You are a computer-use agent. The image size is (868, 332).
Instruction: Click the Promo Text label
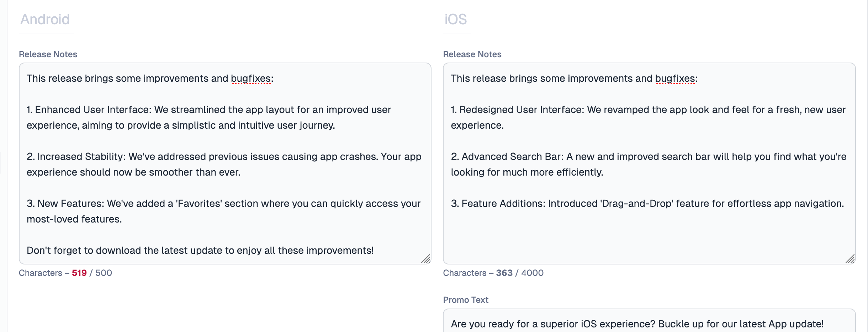click(x=466, y=300)
